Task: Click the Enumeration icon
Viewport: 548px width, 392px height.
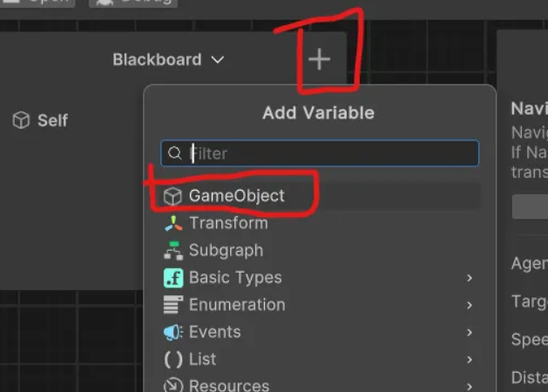Action: 173,305
